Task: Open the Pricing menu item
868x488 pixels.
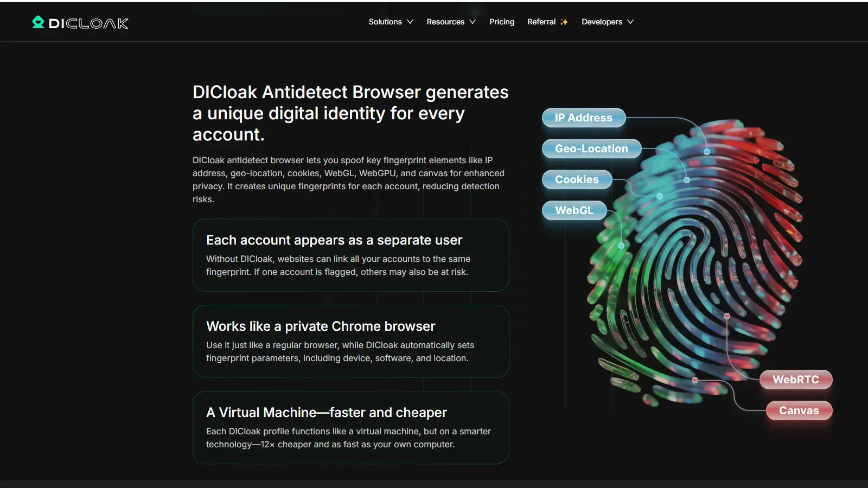Action: (x=501, y=22)
